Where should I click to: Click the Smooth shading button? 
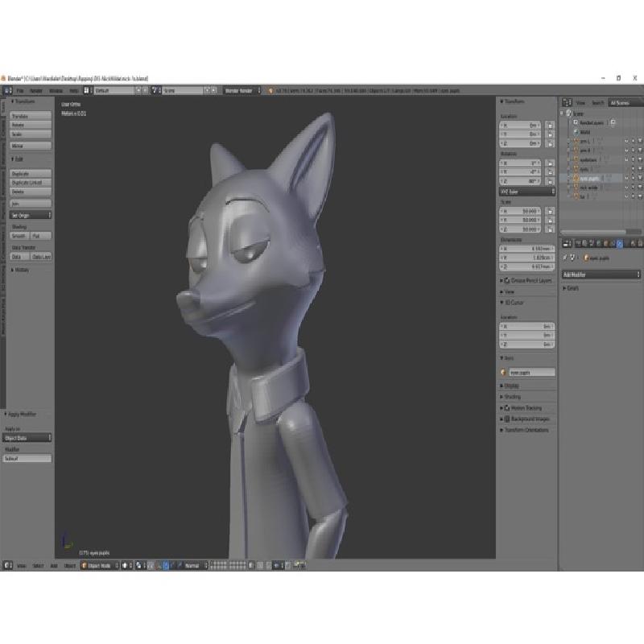19,236
